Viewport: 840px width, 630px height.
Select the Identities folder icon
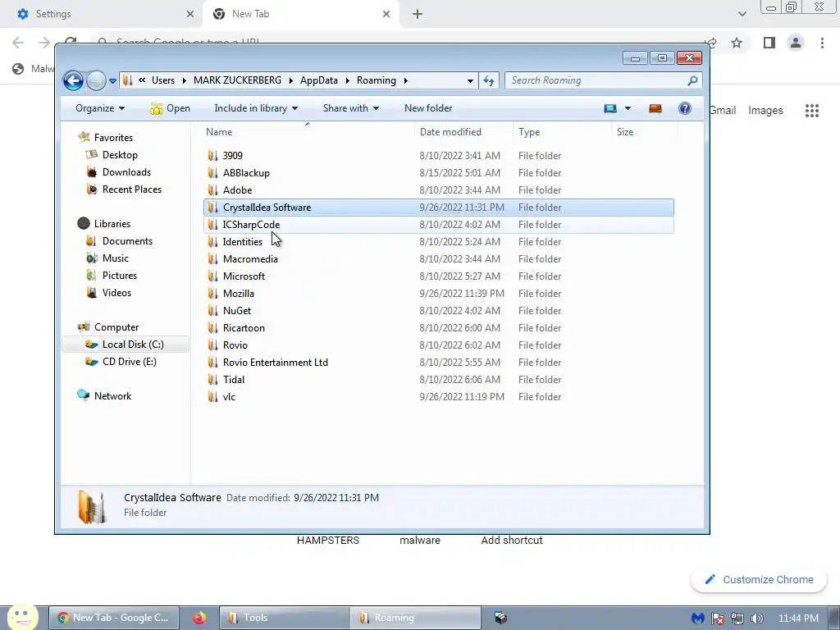click(212, 242)
